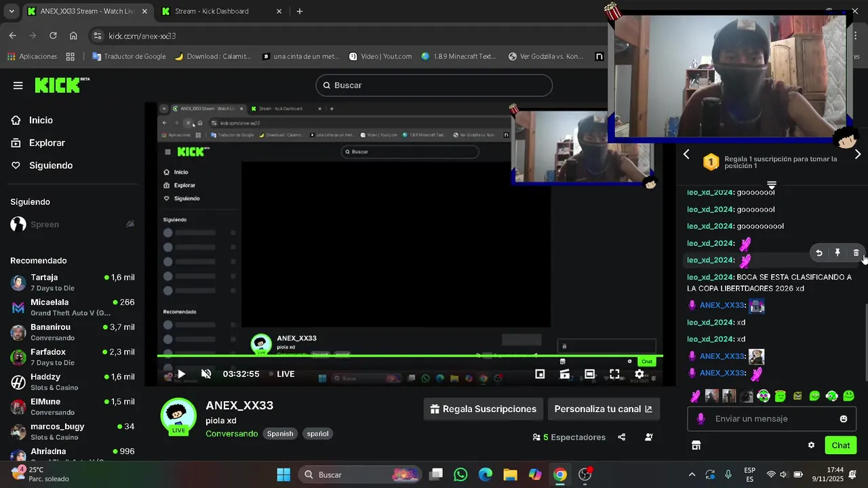Click the leo_xd_2024 username in BOCA message
The height and width of the screenshot is (488, 868).
click(x=710, y=277)
